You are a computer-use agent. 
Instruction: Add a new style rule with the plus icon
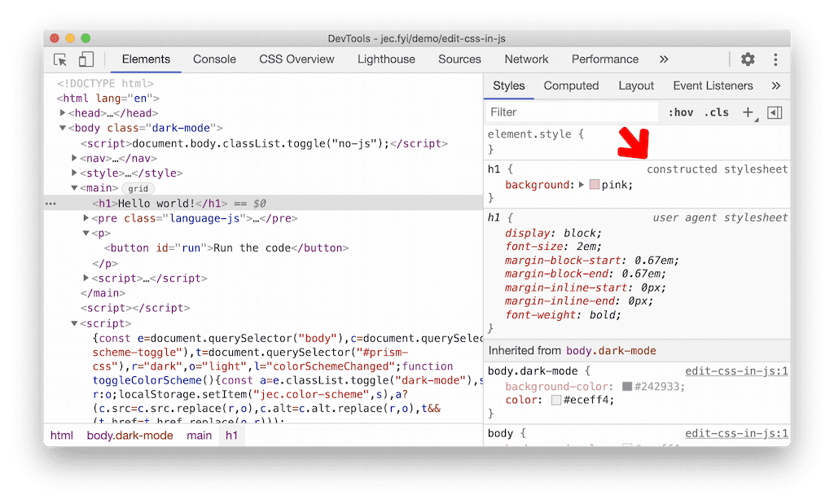point(748,112)
